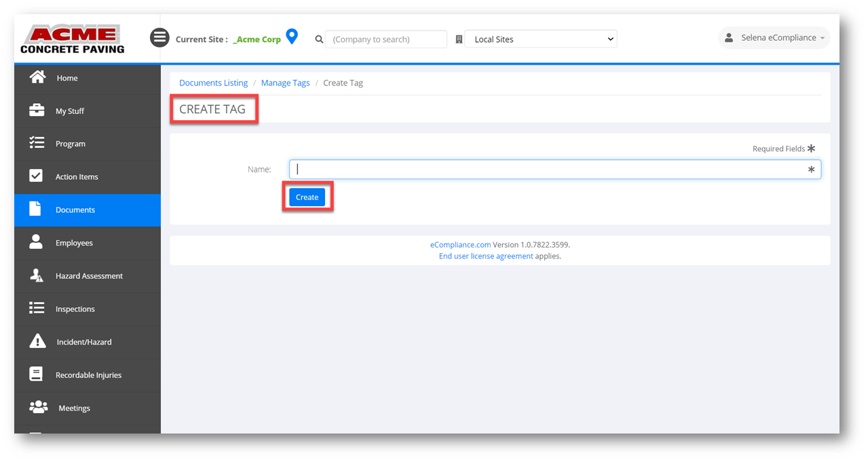Click the building icon beside Local Sites
868x462 pixels.
(x=459, y=39)
